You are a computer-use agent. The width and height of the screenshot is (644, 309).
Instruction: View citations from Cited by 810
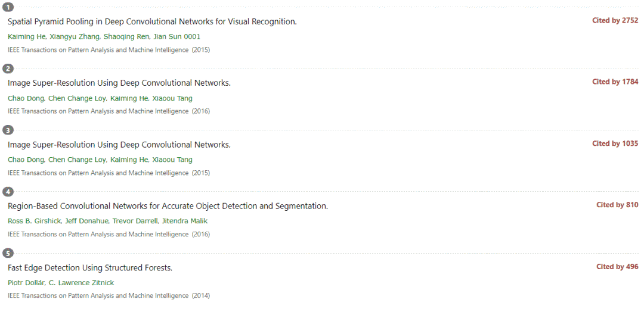click(x=617, y=205)
